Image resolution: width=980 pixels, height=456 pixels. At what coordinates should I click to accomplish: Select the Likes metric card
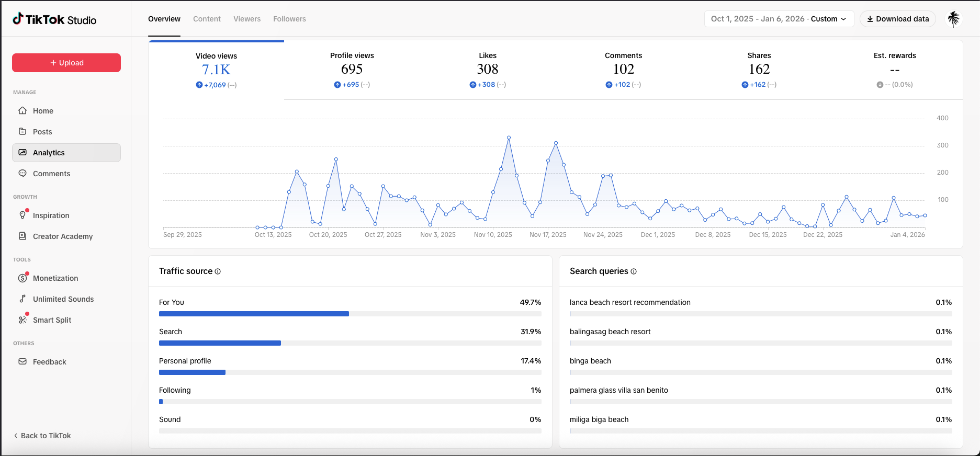[488, 70]
